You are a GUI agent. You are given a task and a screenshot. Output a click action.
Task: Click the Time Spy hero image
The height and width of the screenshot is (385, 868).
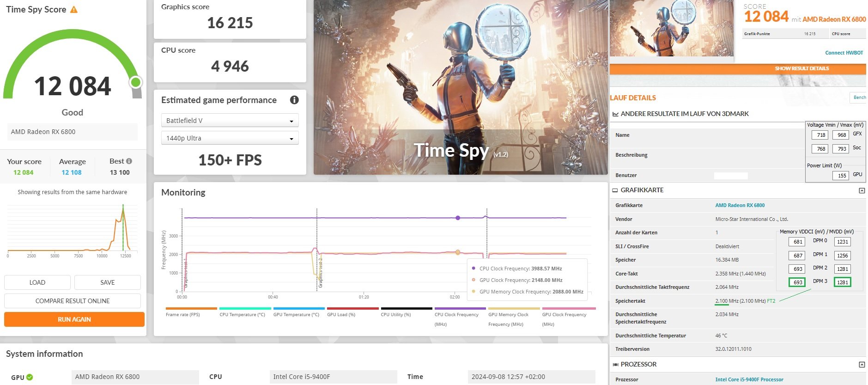click(x=461, y=87)
